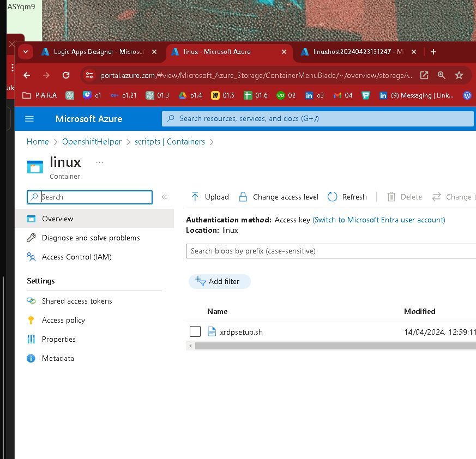Open the WordPress bookmark icon
Viewport: 476px width, 459px height.
point(467,95)
